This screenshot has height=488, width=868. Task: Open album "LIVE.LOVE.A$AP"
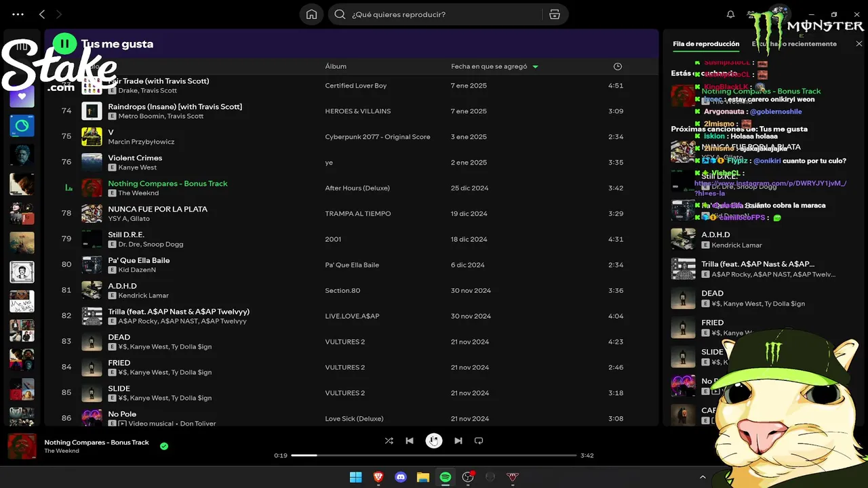click(352, 317)
